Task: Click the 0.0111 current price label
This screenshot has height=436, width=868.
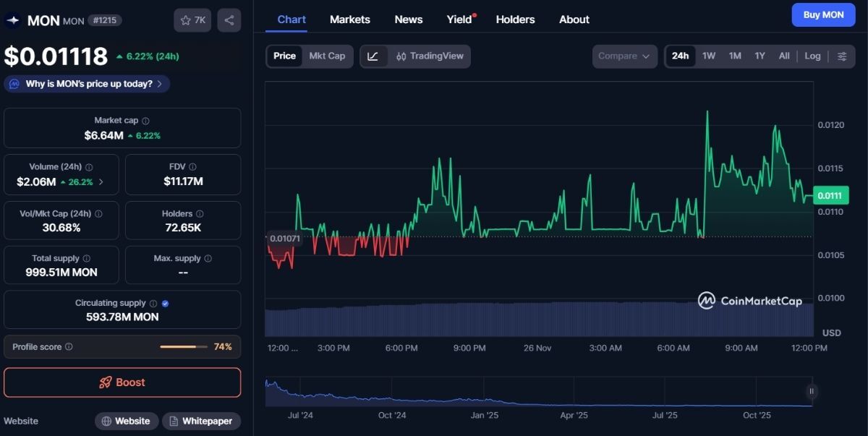Action: tap(829, 195)
